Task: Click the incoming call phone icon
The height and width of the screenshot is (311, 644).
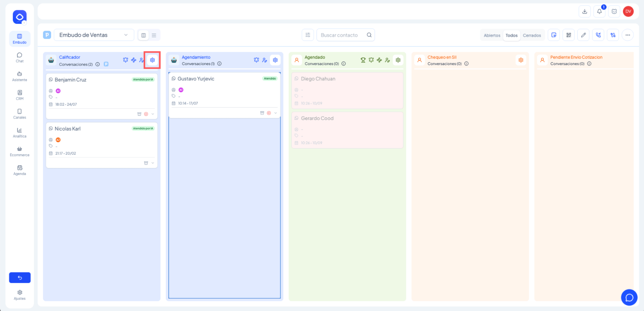Action: pyautogui.click(x=598, y=35)
